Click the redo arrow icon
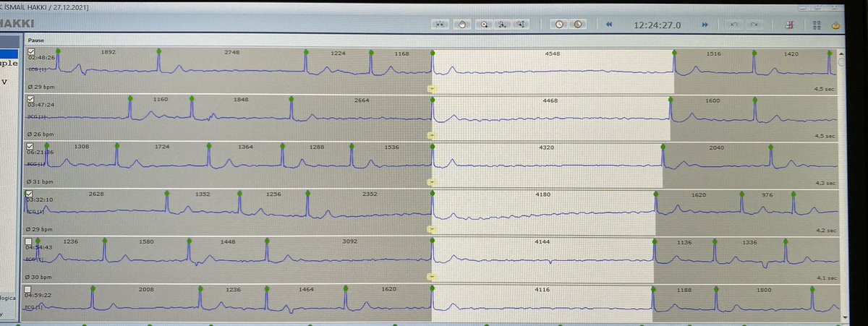 tap(754, 24)
